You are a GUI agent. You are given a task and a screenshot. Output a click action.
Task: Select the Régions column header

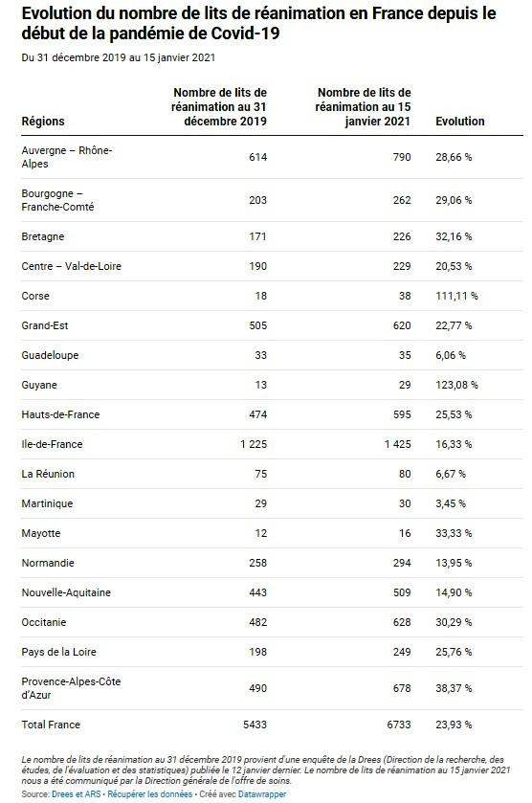pyautogui.click(x=43, y=122)
